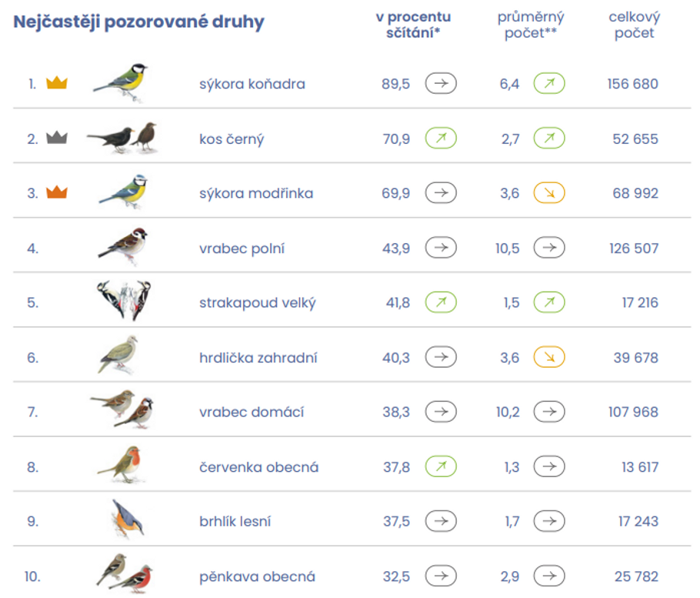The width and height of the screenshot is (700, 598).
Task: Select the strakapoud velký woodpecker image
Action: 124,301
